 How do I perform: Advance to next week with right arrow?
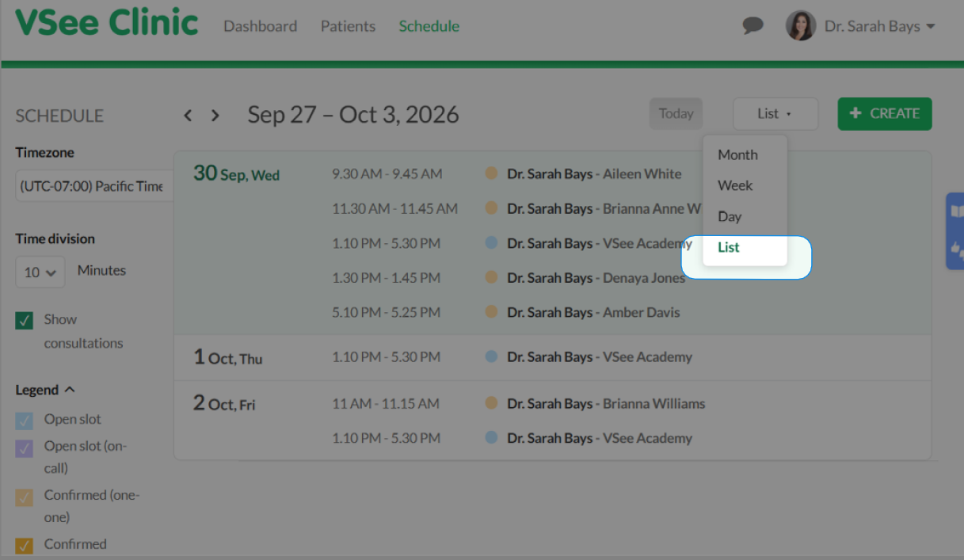[x=215, y=115]
